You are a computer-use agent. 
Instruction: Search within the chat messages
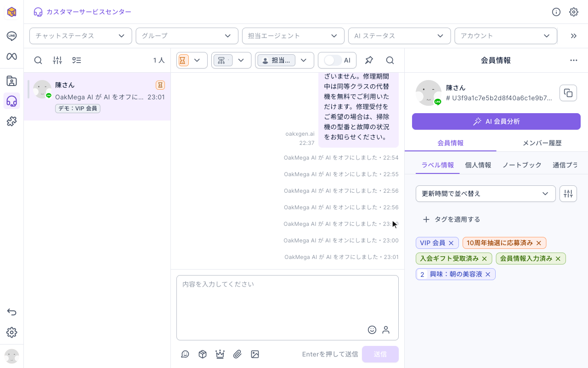pos(390,60)
